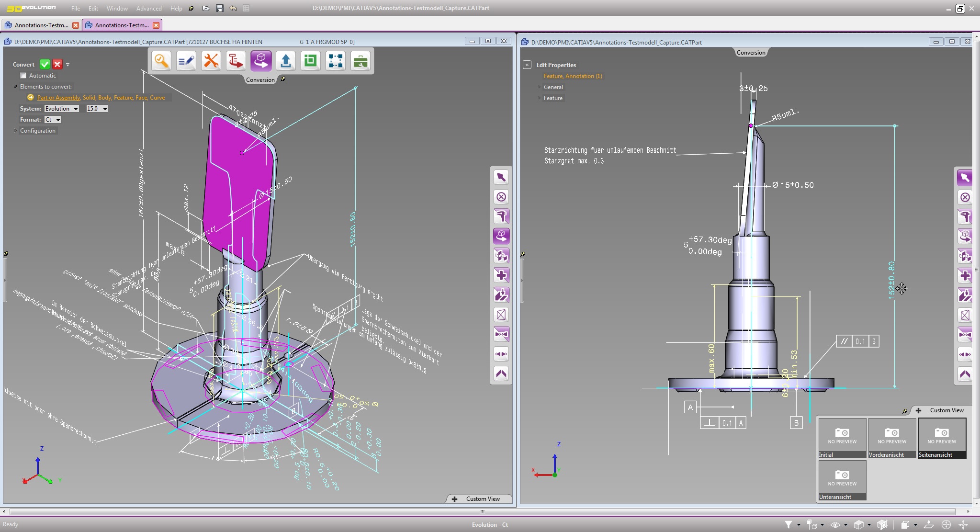
Task: Select the blue dashed-nodes icon in the toolbar
Action: [336, 61]
